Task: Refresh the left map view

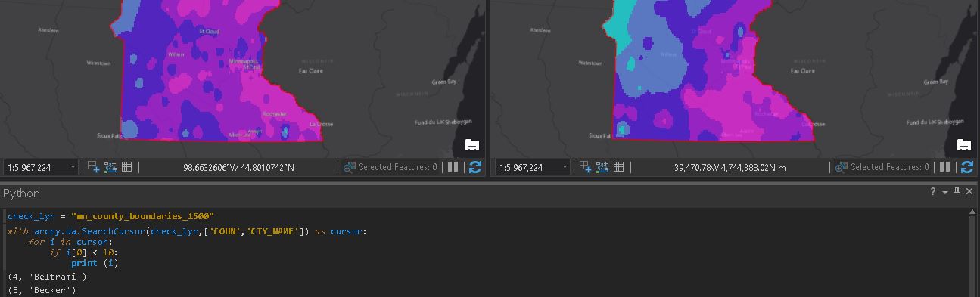Action: pyautogui.click(x=475, y=167)
